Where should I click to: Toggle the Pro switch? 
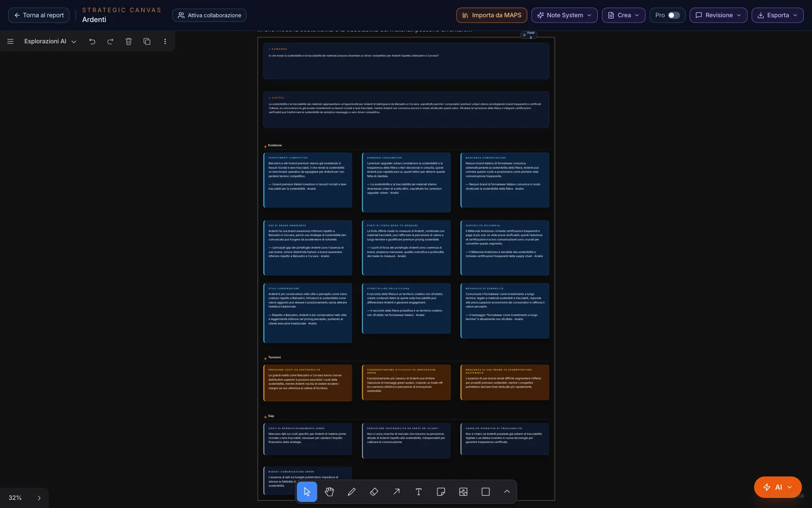[673, 15]
